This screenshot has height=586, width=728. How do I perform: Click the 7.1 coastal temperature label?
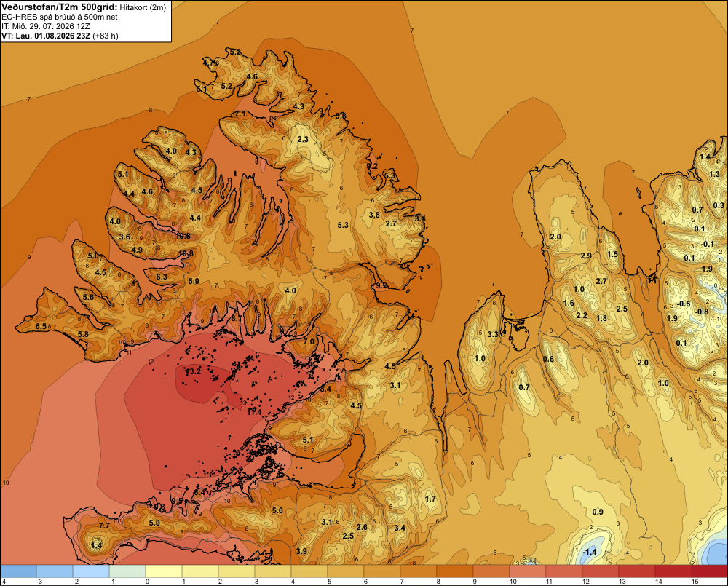click(x=240, y=114)
